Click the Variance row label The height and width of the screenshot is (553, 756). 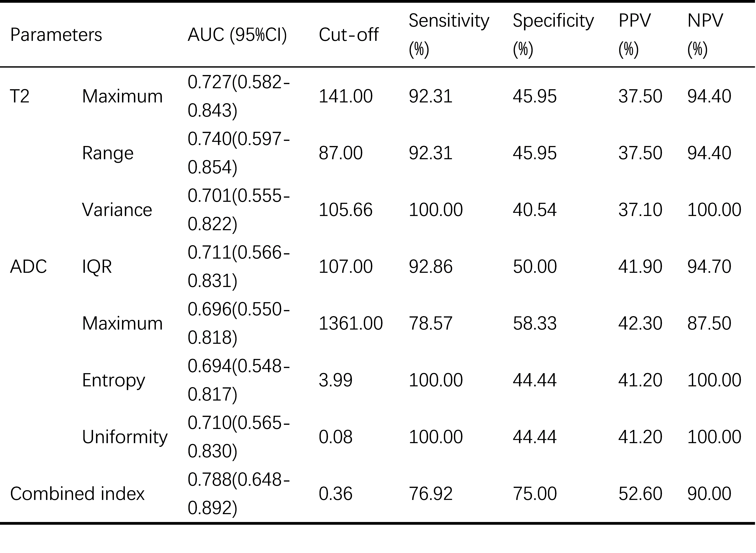click(117, 210)
